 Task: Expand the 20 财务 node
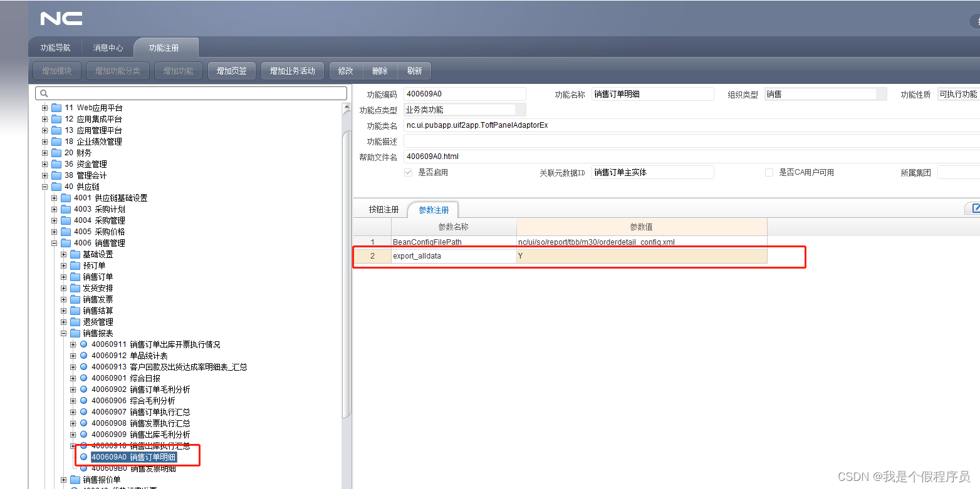tap(44, 153)
